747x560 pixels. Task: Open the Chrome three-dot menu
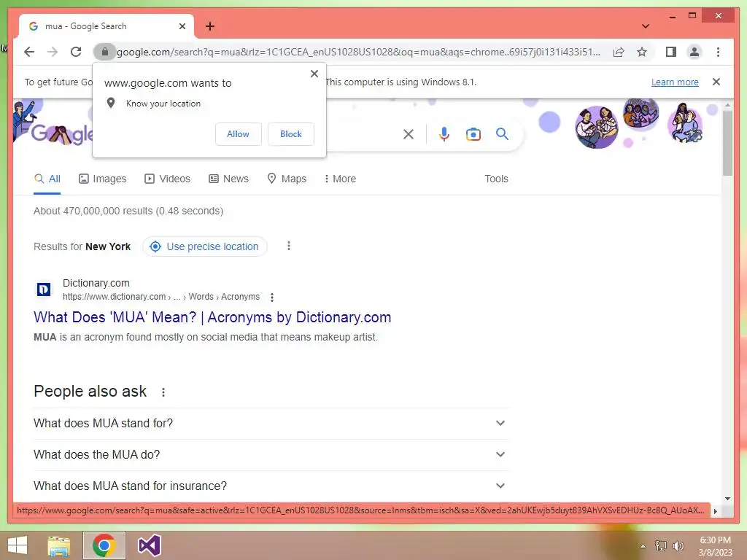point(718,52)
